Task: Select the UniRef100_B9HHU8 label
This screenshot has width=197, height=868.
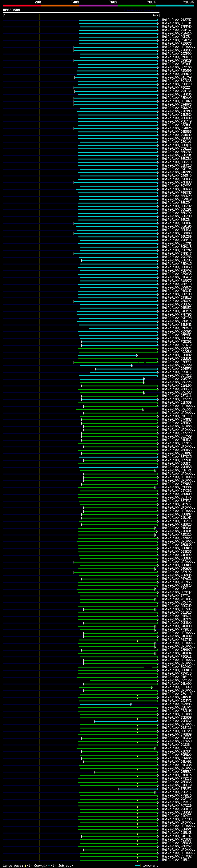Action: [x=176, y=139]
